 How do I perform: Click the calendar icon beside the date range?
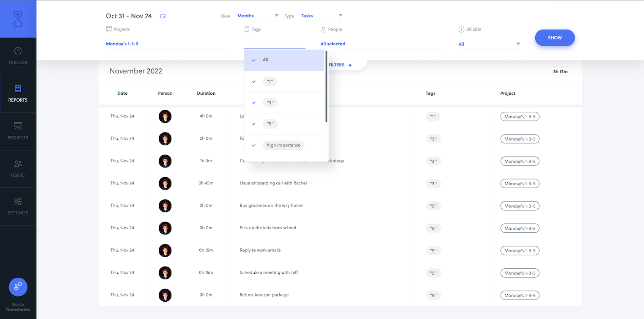[163, 16]
